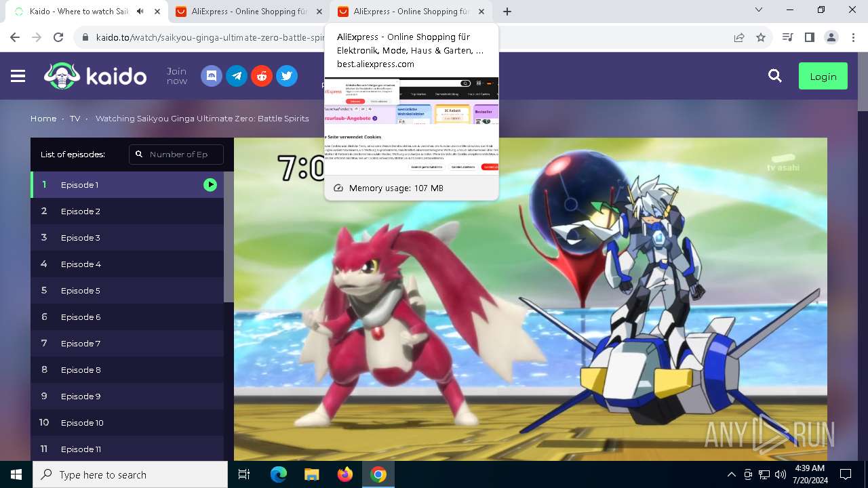868x488 pixels.
Task: Mute audio on the Kaido tab
Action: pos(140,12)
